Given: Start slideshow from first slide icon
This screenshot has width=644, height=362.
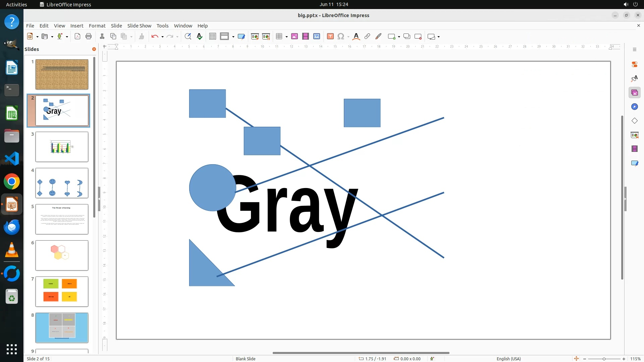Looking at the screenshot, I should [255, 37].
